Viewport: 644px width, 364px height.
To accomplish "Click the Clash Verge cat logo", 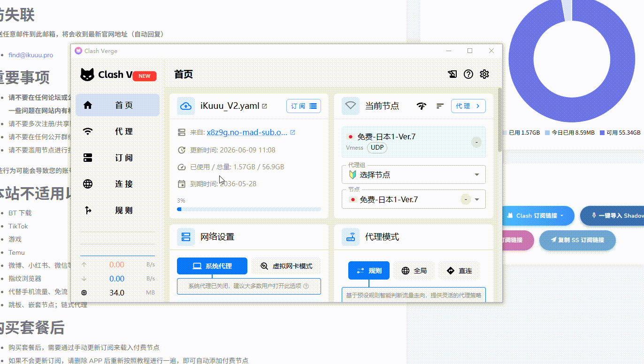I will (87, 75).
